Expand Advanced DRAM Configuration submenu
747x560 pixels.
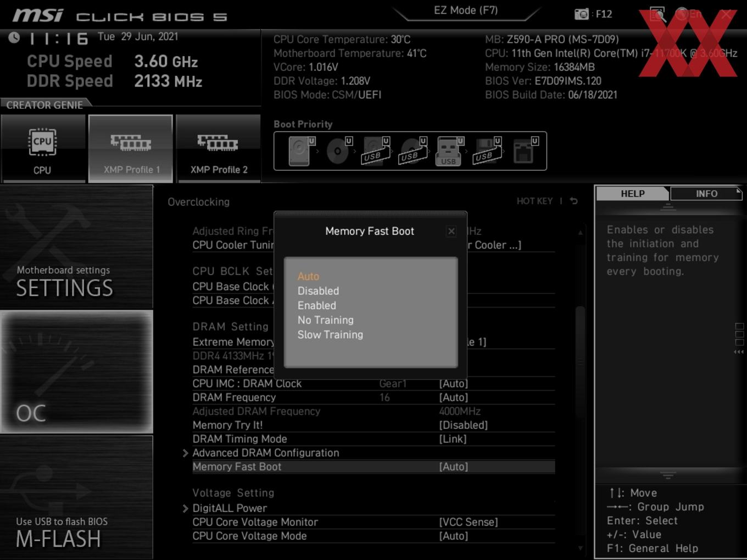click(265, 453)
